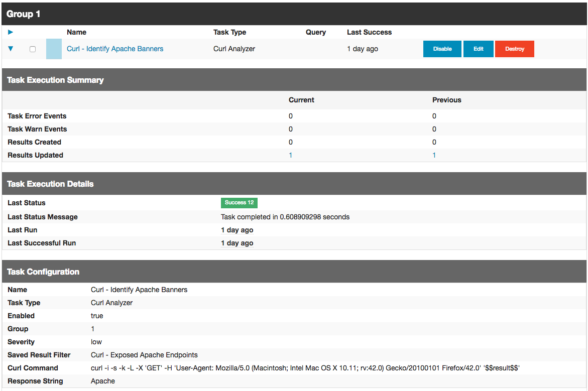The image size is (588, 391).
Task: Click the blue run-all triangle in header
Action: click(x=10, y=32)
